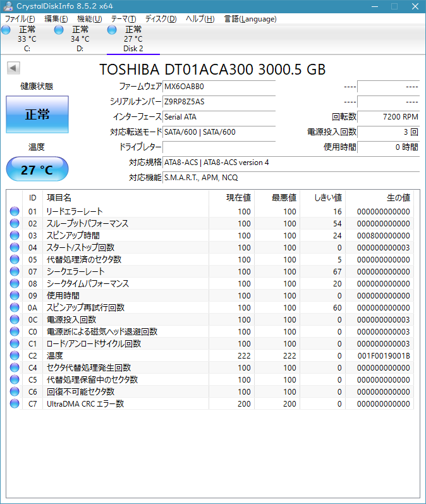Open the 機能(U) menu
426x504 pixels.
pyautogui.click(x=89, y=19)
